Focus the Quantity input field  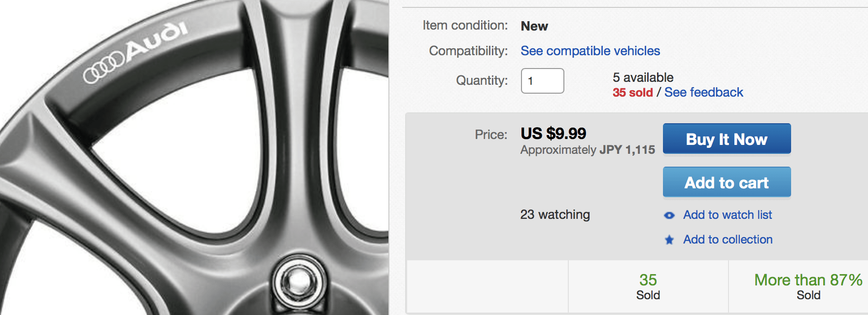click(x=542, y=81)
